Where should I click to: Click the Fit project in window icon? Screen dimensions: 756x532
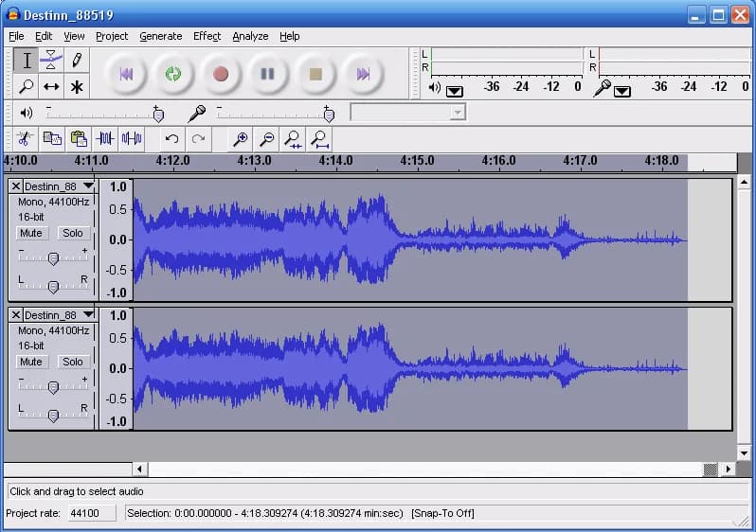click(x=319, y=139)
